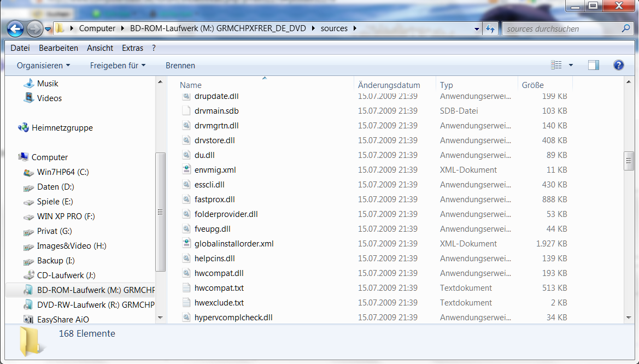Screen dimensions: 639x364
Task: Select the hypervcomplcheck.dll file icon
Action: (186, 317)
